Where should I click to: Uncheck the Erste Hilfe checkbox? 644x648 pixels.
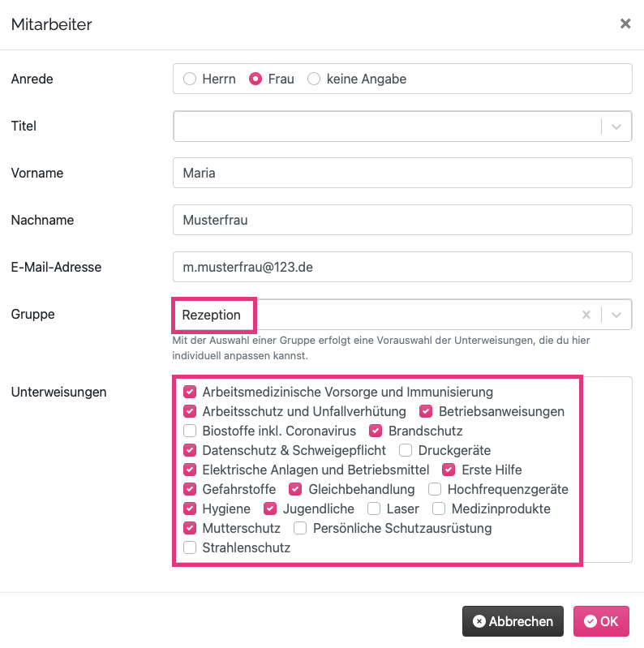449,470
